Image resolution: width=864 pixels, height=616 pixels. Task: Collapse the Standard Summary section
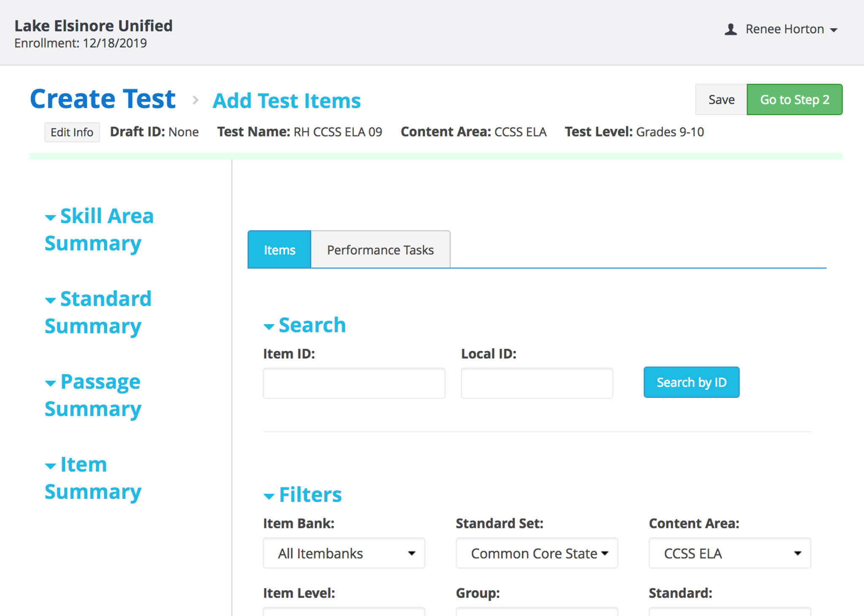point(51,301)
